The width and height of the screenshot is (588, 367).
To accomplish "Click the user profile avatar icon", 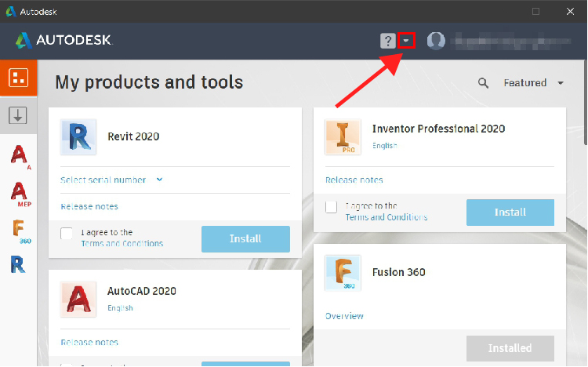I will (436, 41).
